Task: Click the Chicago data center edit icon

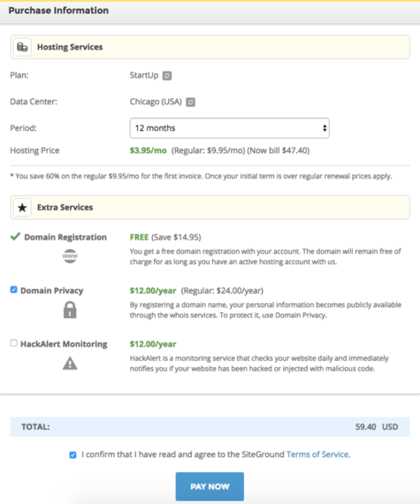Action: pyautogui.click(x=191, y=103)
